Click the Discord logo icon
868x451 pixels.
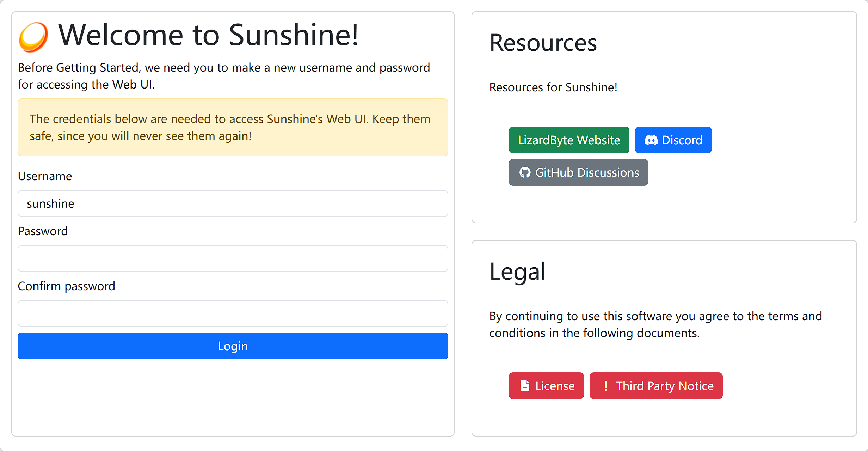(x=651, y=140)
